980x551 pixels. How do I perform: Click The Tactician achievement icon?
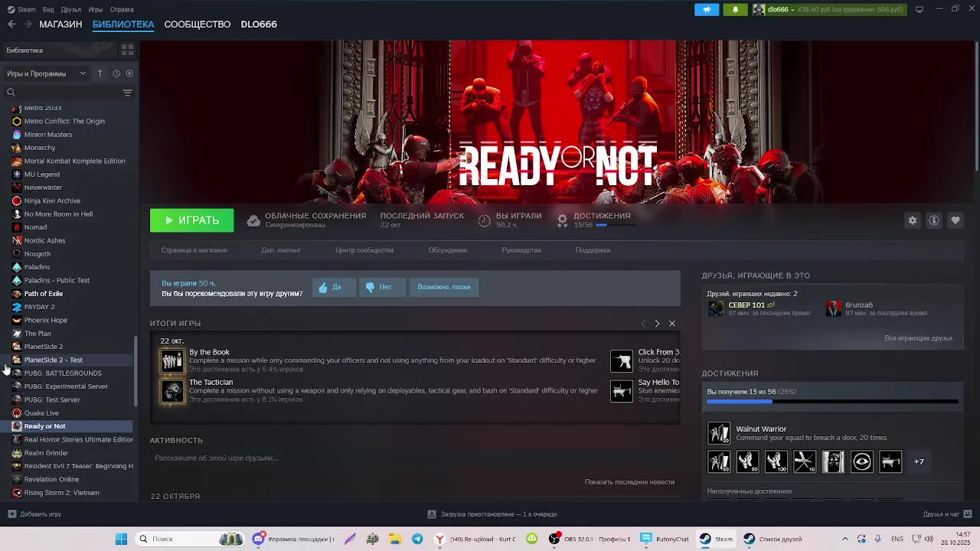[172, 391]
